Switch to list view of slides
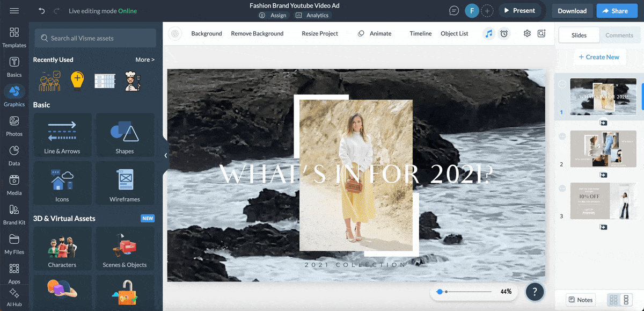Viewport: 644px width, 311px height. (626, 300)
